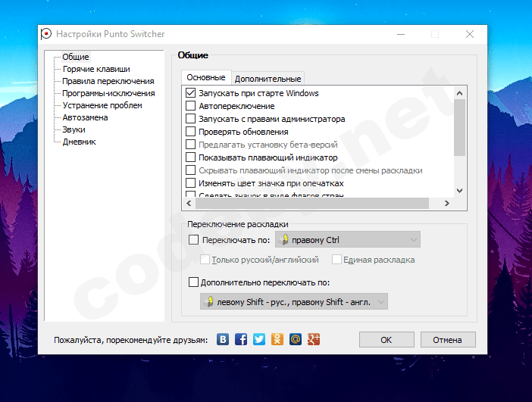
Task: Share via the Odnoklassniki icon
Action: [277, 339]
